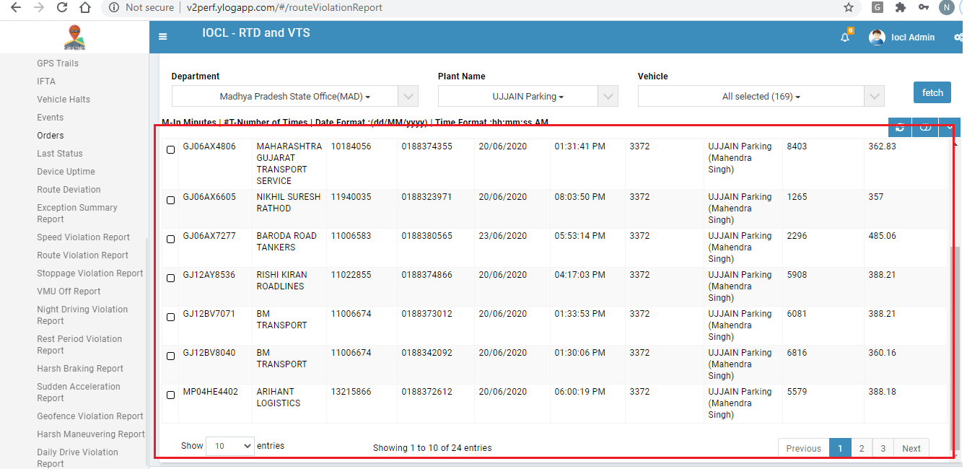Go to the Previous page of entries
This screenshot has width=980, height=469.
[x=803, y=448]
